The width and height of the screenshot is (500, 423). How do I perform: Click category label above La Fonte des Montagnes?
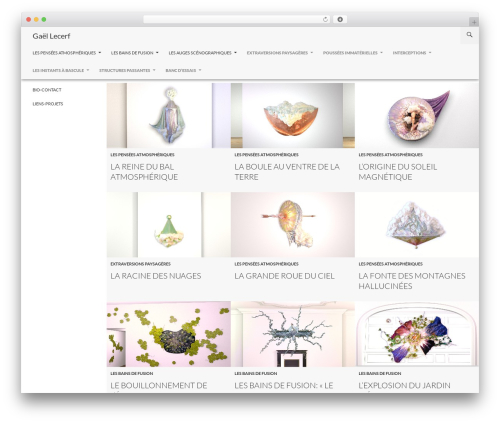(391, 264)
